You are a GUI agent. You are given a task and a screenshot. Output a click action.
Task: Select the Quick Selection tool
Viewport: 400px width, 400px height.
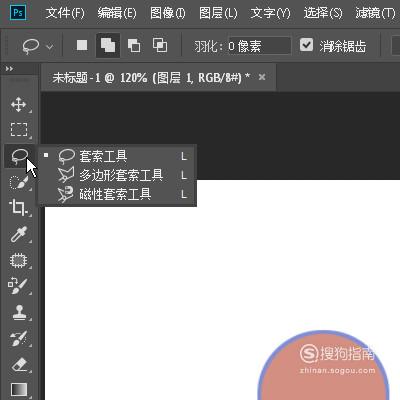pyautogui.click(x=19, y=182)
